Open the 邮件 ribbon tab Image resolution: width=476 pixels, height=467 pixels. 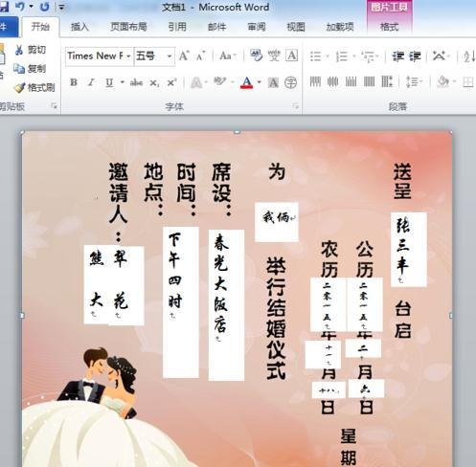point(217,27)
